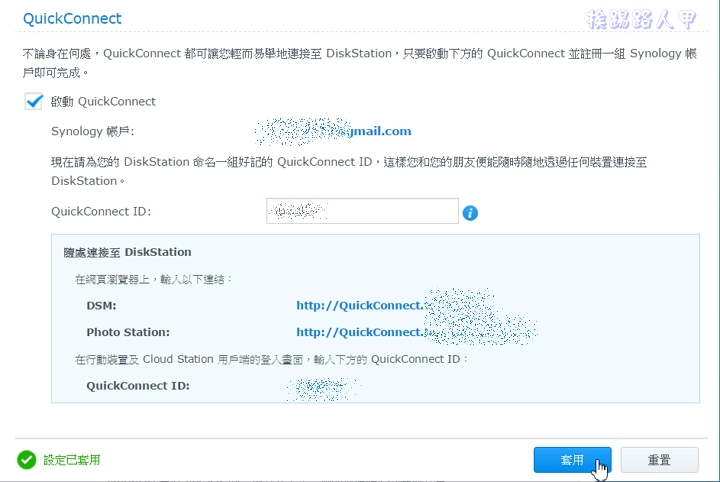Focus the QuickConnect ID input field
This screenshot has height=482, width=720.
point(362,211)
